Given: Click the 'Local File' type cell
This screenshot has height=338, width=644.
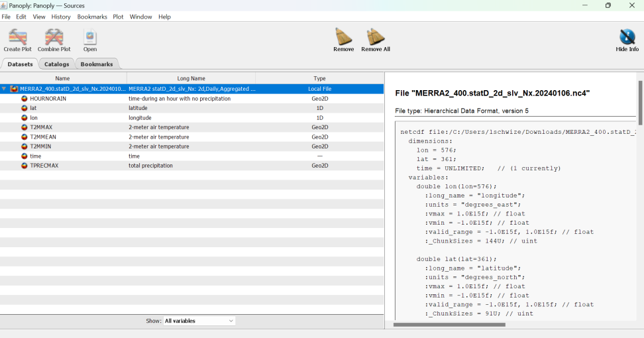Looking at the screenshot, I should tap(319, 89).
